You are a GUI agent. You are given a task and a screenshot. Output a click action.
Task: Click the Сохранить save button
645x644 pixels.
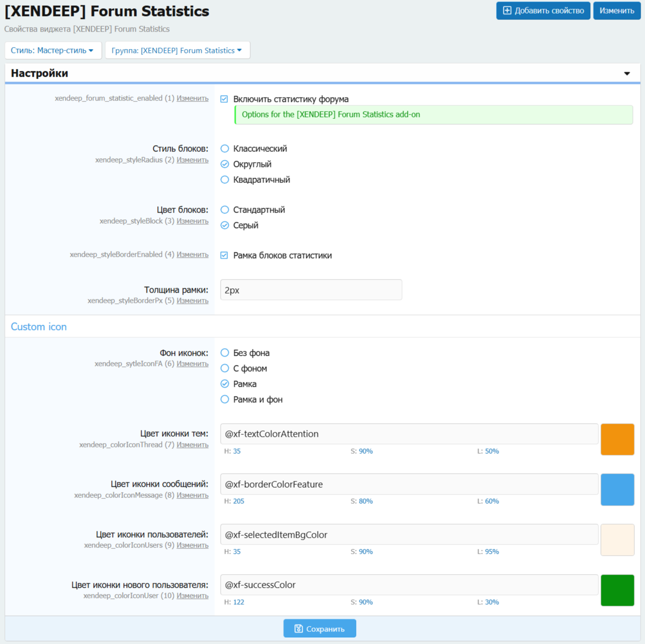(x=320, y=628)
